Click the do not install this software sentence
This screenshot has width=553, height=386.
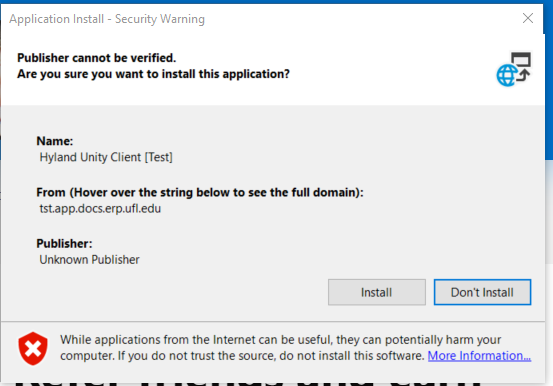point(242,356)
